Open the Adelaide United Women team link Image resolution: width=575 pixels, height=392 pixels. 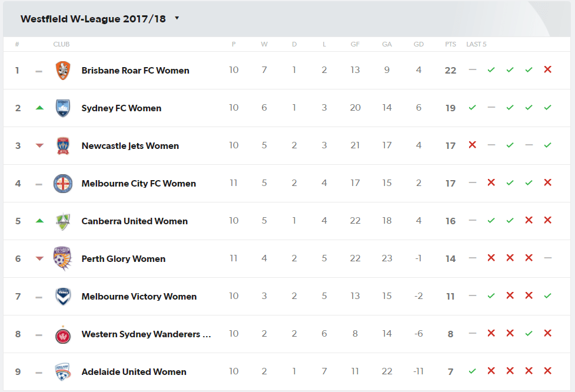click(134, 372)
